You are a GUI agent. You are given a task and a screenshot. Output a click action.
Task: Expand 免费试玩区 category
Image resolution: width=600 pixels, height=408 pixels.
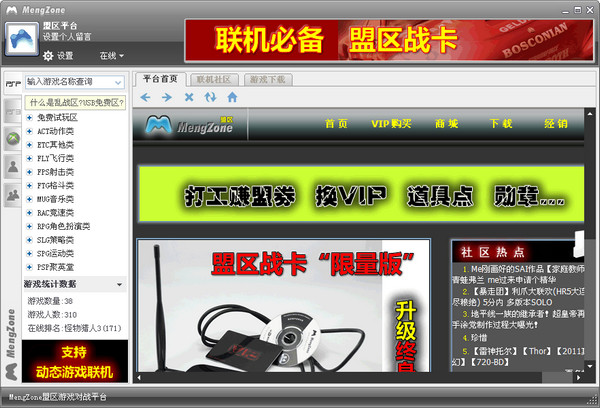[x=29, y=118]
